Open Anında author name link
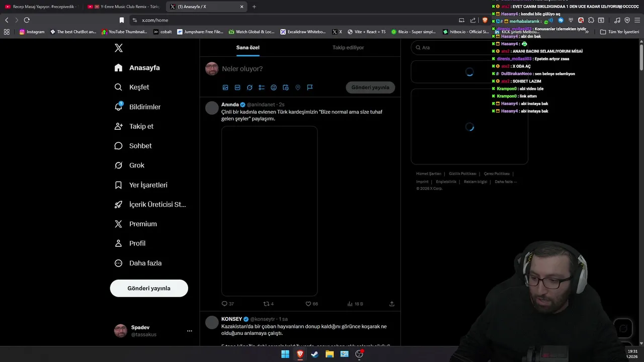The width and height of the screenshot is (644, 362). coord(230,105)
